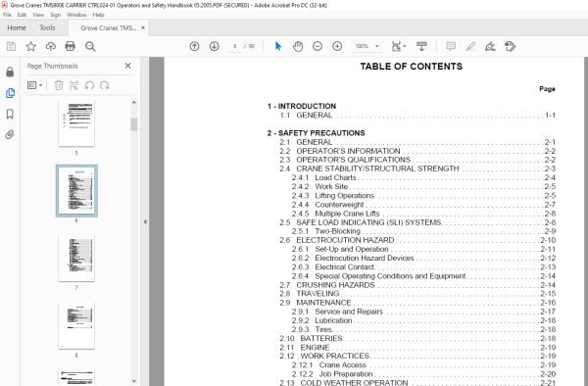588x386 pixels.
Task: Bookmark document with the star icon
Action: [x=30, y=46]
